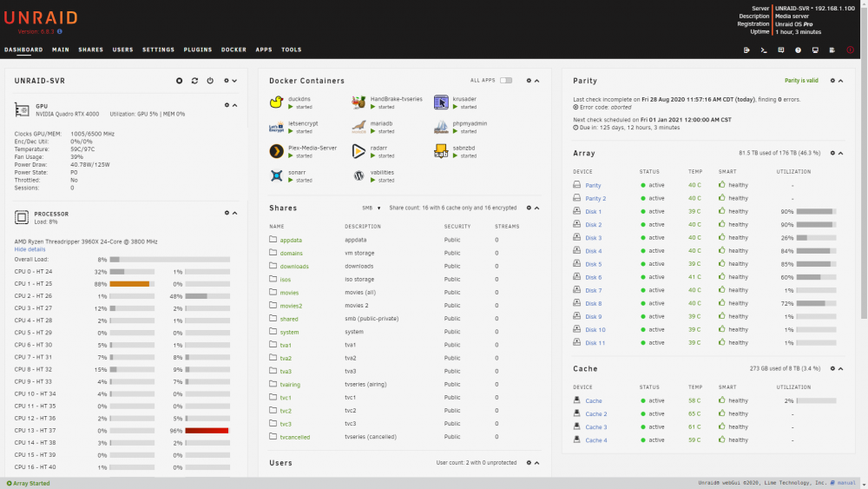Click the UNRAID logo
Screen dimensions: 868x489
(x=41, y=17)
